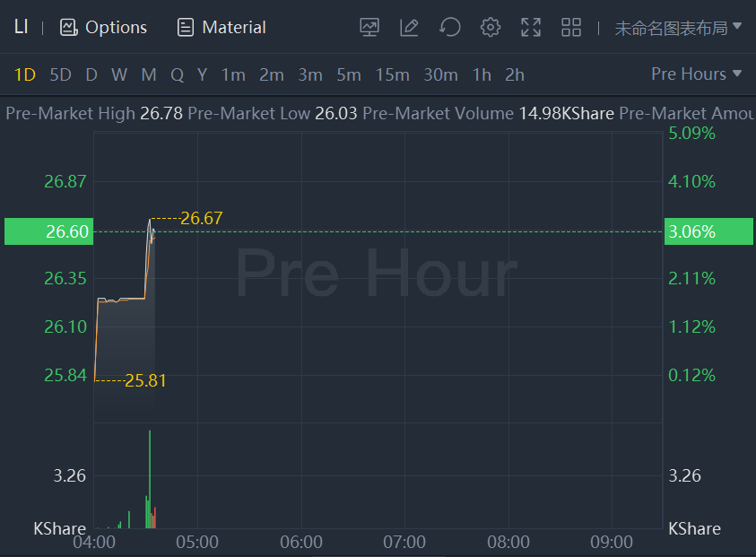Open the chart indicators presentation icon
This screenshot has width=756, height=557.
369,27
